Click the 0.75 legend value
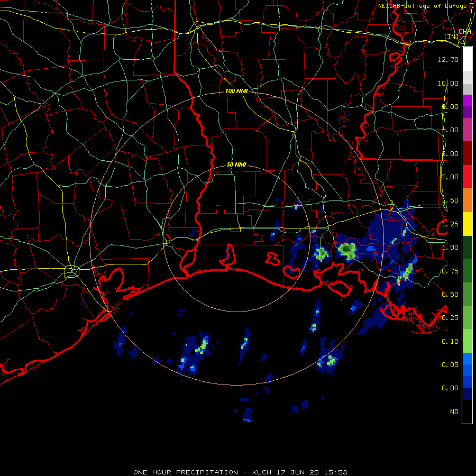This screenshot has width=476, height=476. pos(450,271)
